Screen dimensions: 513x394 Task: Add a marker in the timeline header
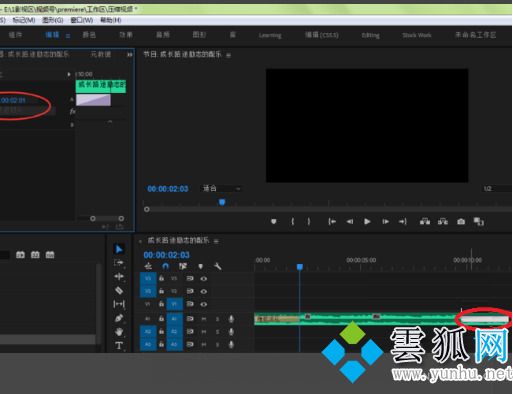coord(201,266)
